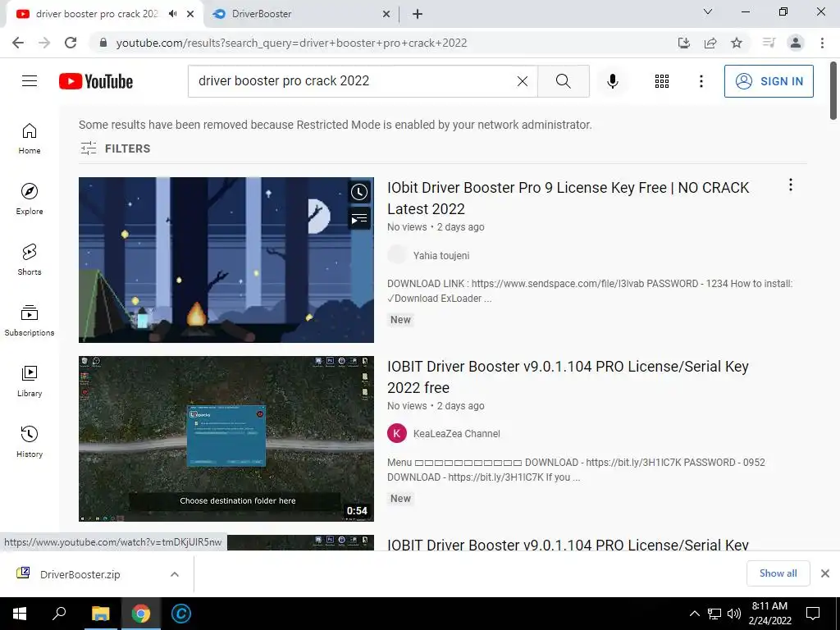Open Library in the sidebar
This screenshot has height=630, width=840.
click(x=30, y=381)
